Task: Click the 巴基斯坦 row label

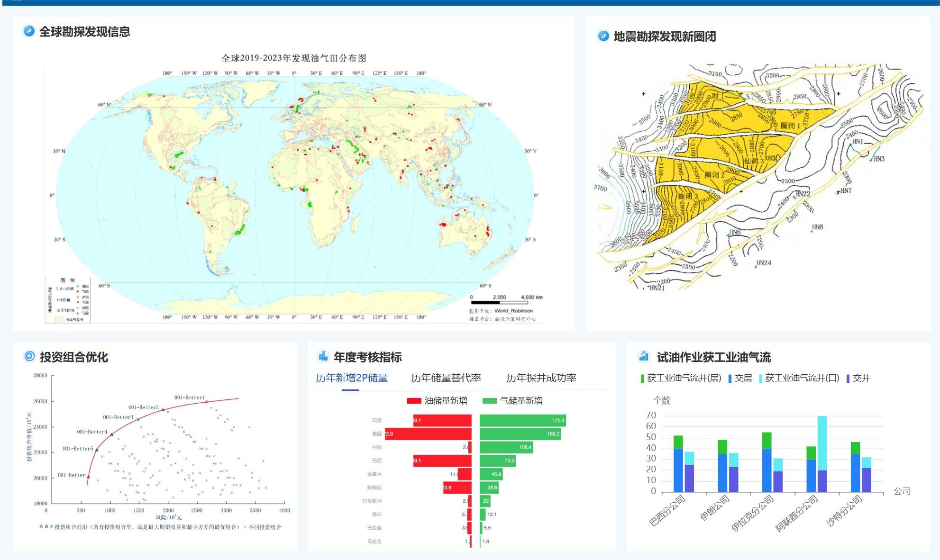Action: click(372, 501)
